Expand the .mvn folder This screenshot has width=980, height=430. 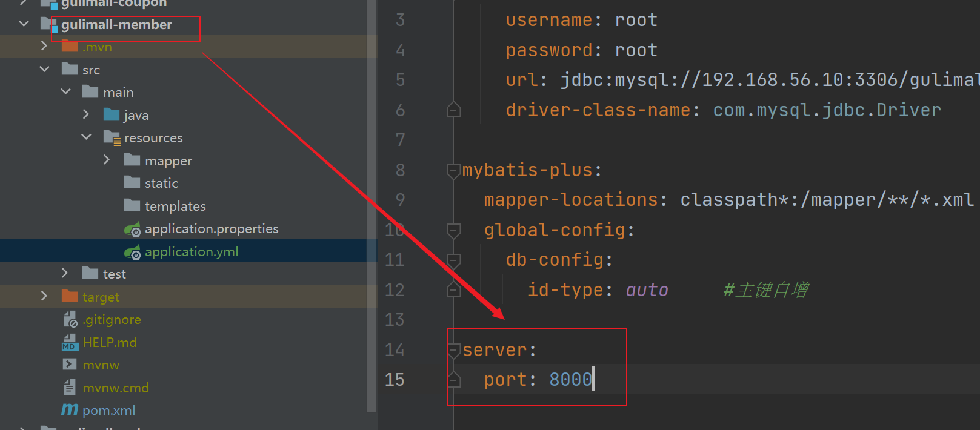point(44,46)
